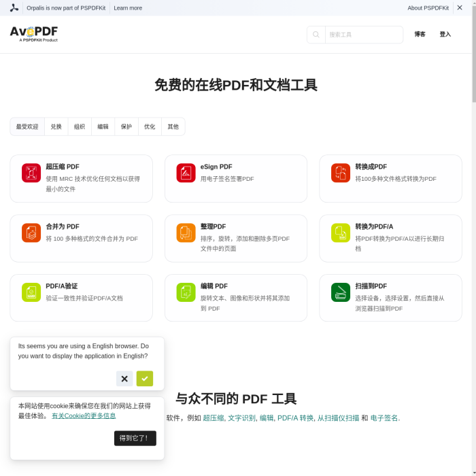Open the 编辑 PDF edit icon

pos(186,292)
